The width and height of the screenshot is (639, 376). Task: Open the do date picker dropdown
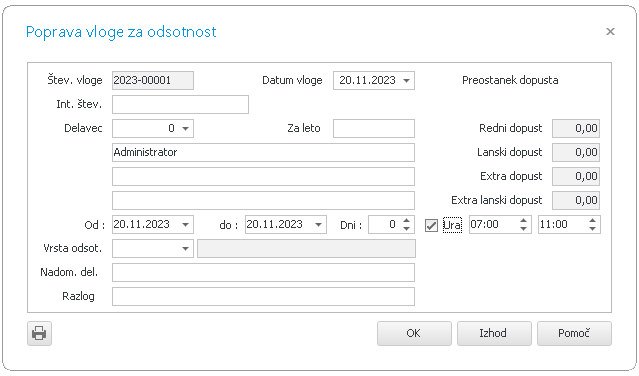click(x=318, y=224)
